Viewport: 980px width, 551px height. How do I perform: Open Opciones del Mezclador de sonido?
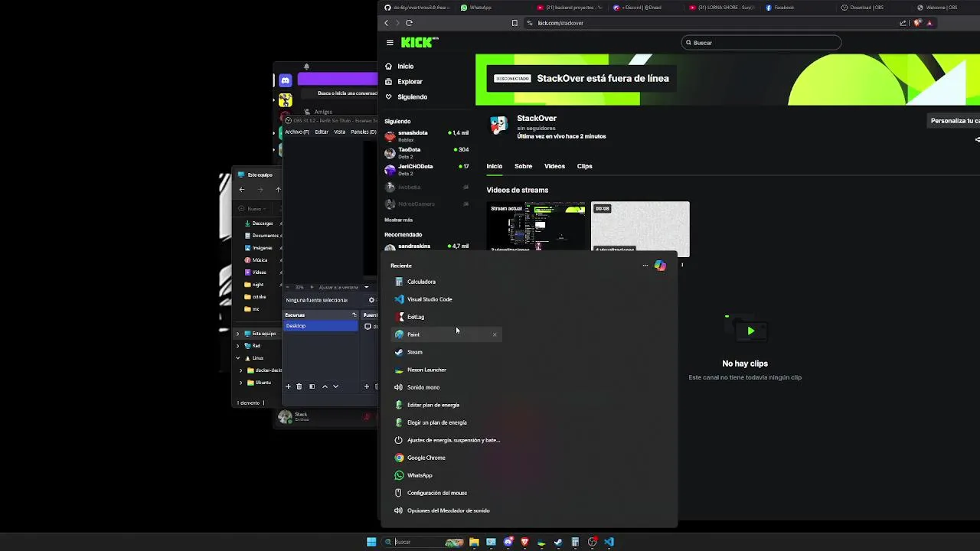point(446,510)
